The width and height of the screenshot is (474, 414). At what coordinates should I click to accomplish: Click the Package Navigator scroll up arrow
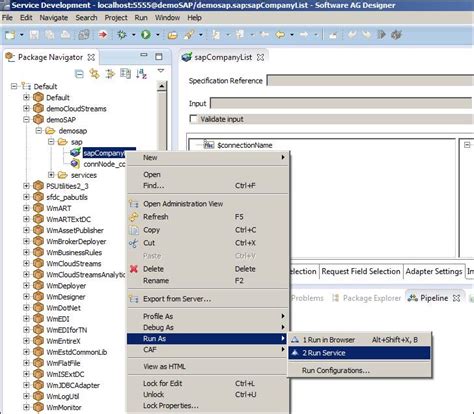[162, 86]
